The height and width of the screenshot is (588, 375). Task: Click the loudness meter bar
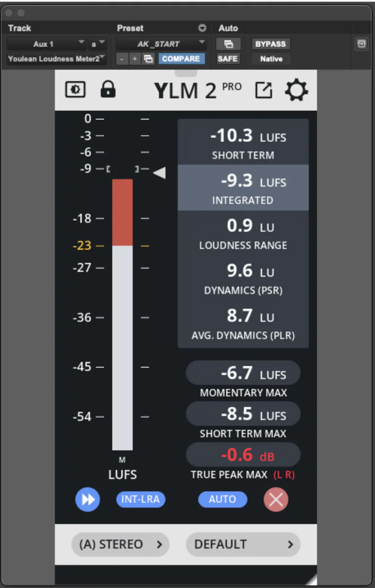[x=122, y=315]
